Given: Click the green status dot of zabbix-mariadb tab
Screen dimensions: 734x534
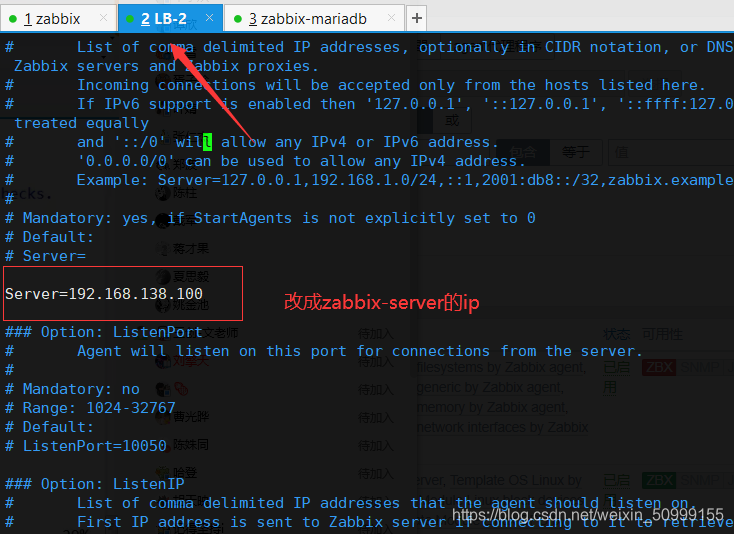Looking at the screenshot, I should point(238,19).
